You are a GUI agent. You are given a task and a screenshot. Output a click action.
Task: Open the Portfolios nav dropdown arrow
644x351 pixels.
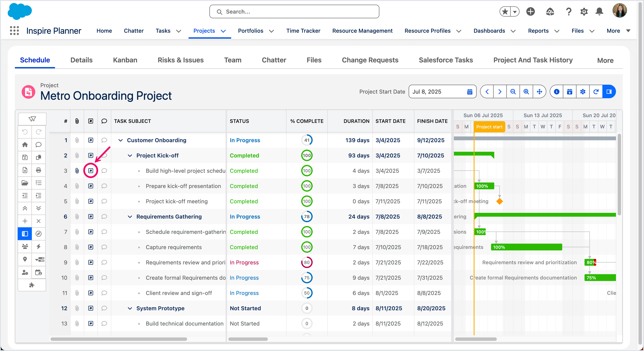pos(271,31)
